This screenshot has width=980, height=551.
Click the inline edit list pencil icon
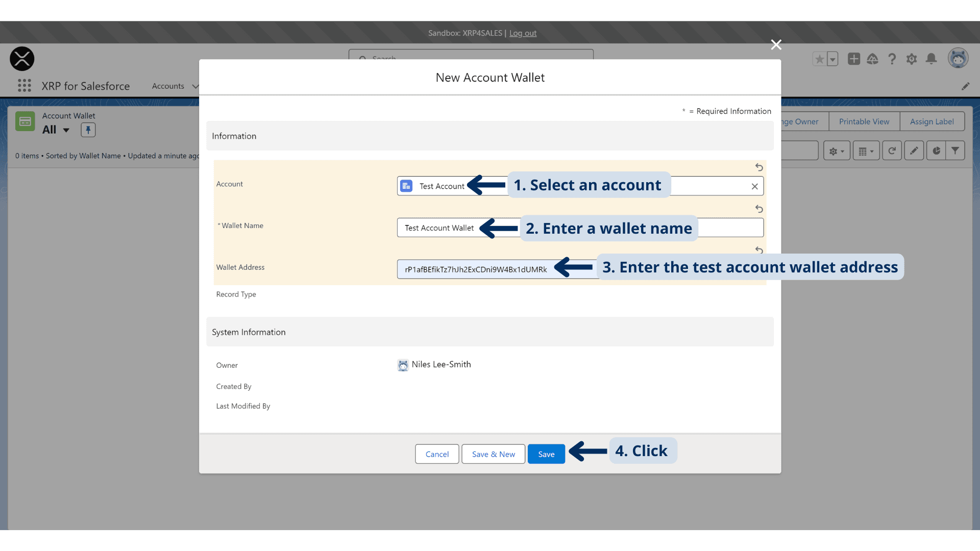(914, 151)
